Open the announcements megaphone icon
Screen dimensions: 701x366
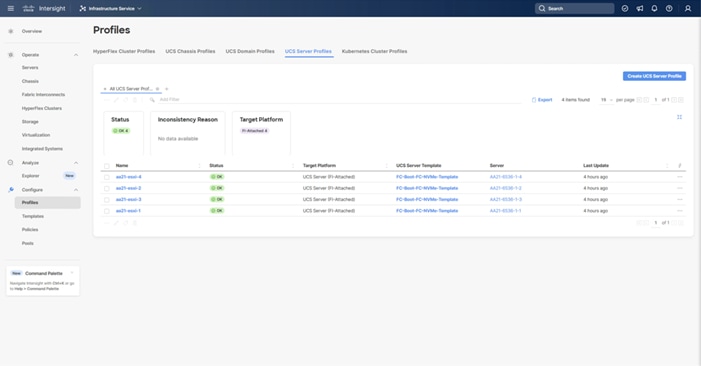pos(640,8)
